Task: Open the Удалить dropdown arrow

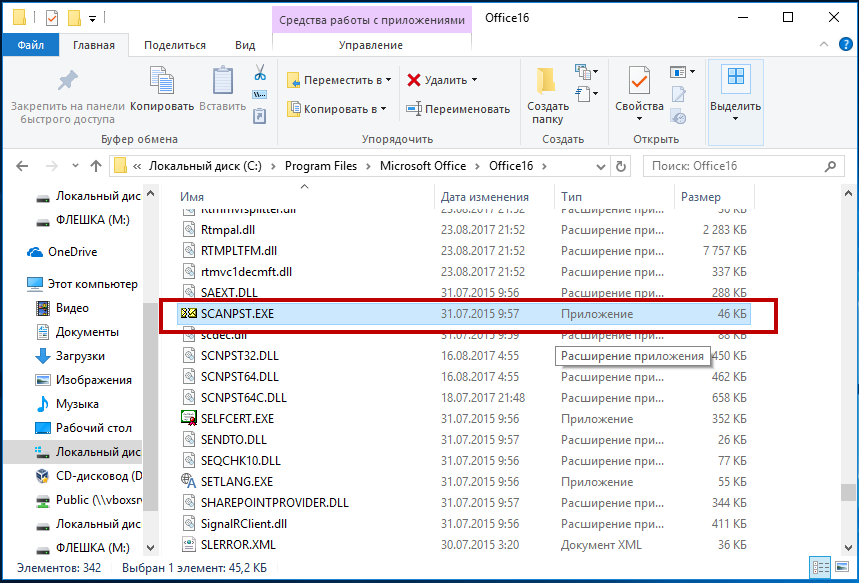Action: tap(474, 80)
